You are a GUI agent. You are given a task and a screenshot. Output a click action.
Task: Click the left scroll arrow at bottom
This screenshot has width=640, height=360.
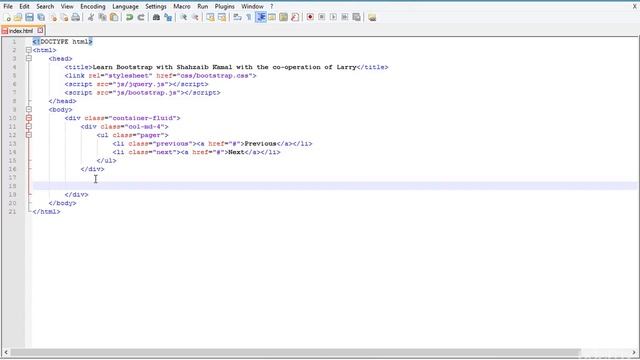pos(6,352)
